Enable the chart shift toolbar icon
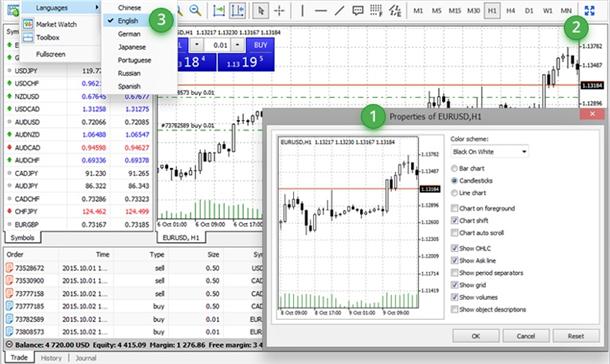610x364 pixels. (237, 10)
